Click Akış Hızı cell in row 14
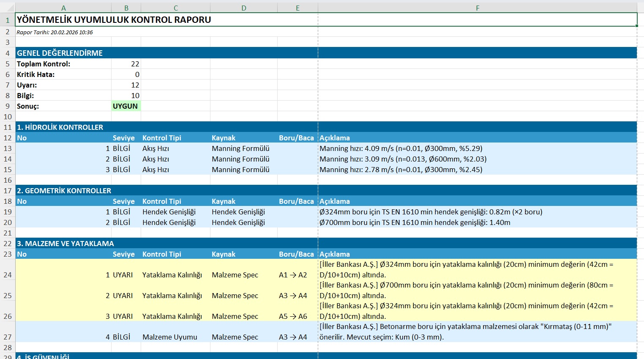 click(x=175, y=159)
